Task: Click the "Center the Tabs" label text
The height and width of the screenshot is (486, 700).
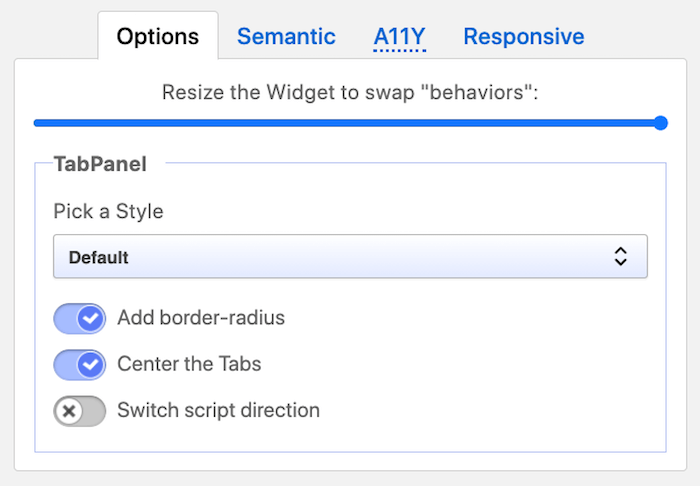Action: click(x=189, y=364)
